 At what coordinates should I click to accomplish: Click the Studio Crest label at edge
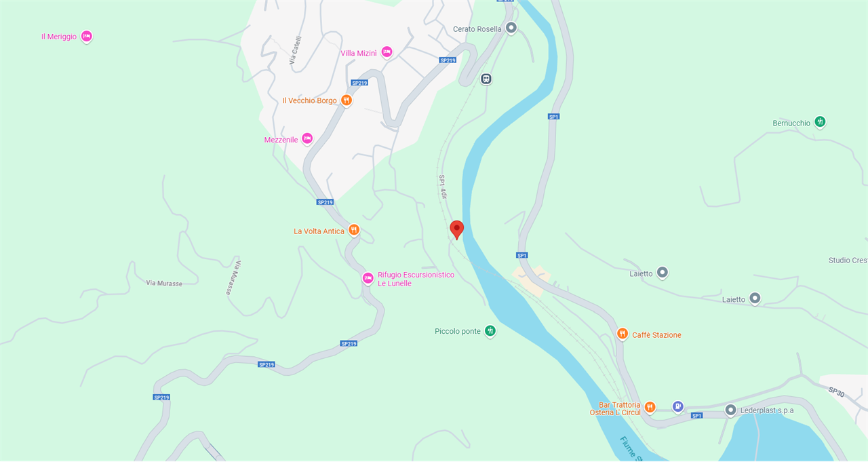848,261
